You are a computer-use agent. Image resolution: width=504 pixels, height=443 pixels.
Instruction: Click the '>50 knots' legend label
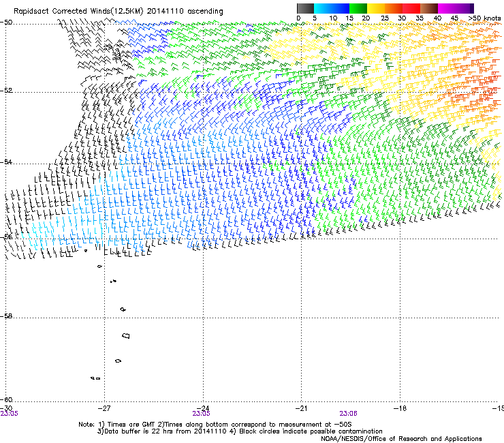484,18
